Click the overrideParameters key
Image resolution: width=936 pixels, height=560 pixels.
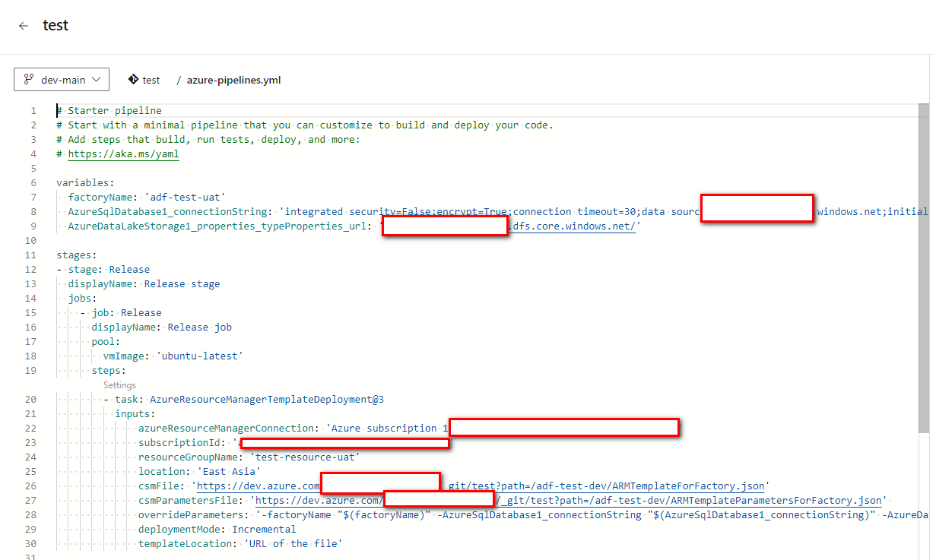191,514
